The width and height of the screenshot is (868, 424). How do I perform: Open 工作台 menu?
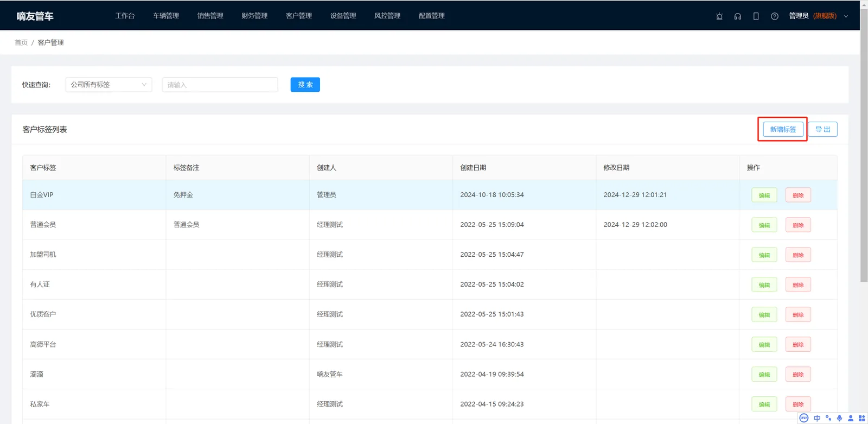125,16
